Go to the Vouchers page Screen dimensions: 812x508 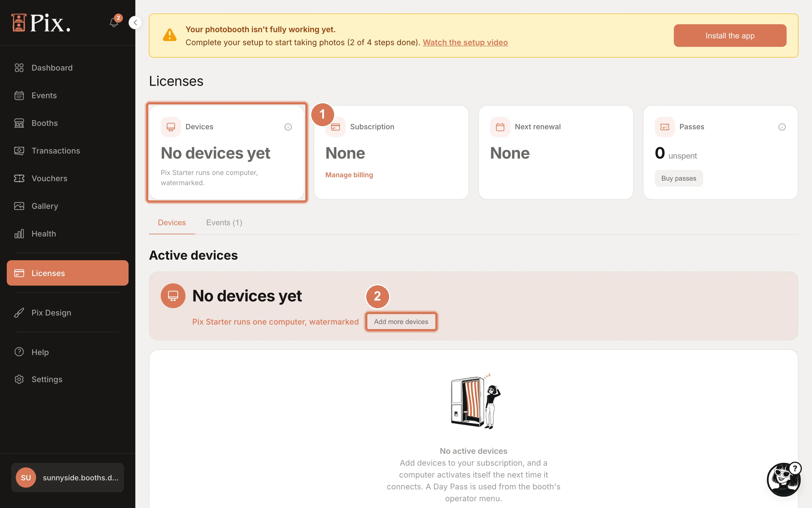67,178
